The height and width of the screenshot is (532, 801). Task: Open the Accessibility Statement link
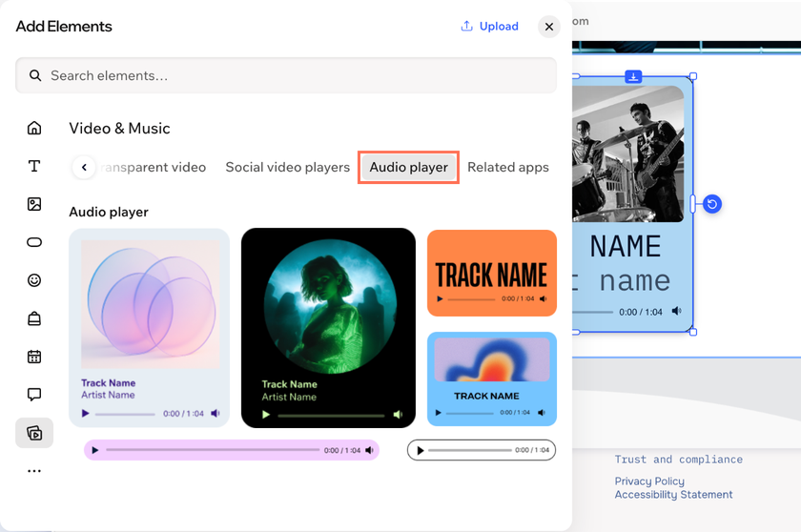point(674,494)
